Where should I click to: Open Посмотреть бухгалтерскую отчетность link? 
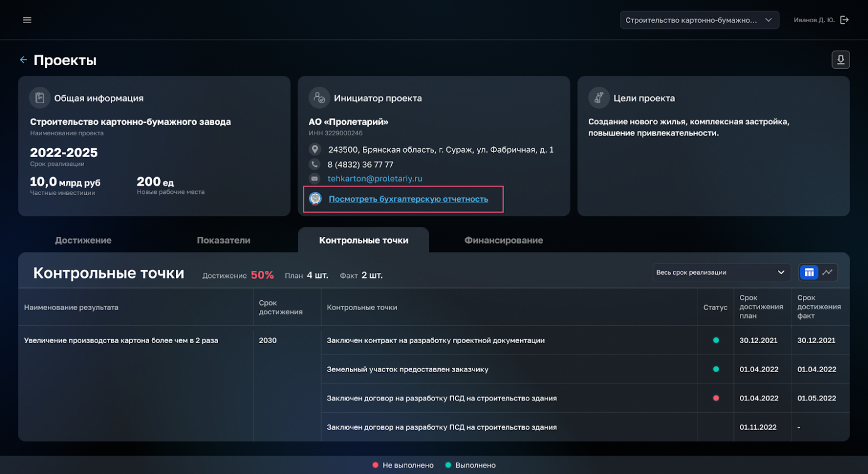[408, 199]
